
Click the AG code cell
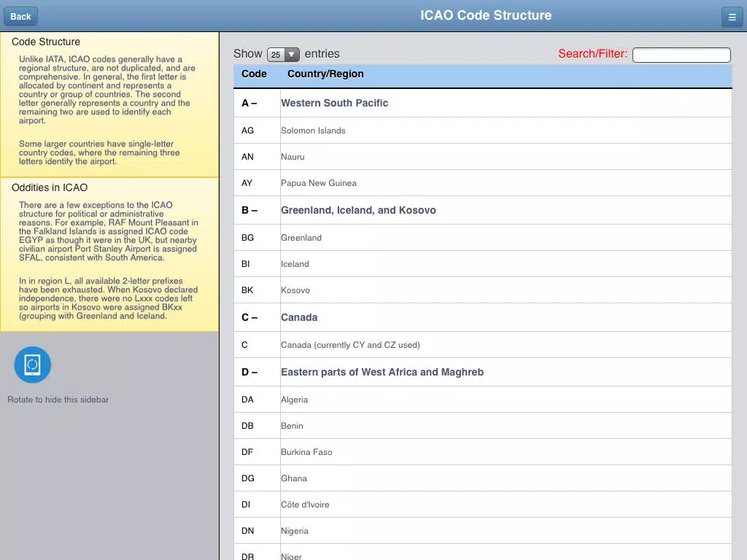click(x=258, y=131)
